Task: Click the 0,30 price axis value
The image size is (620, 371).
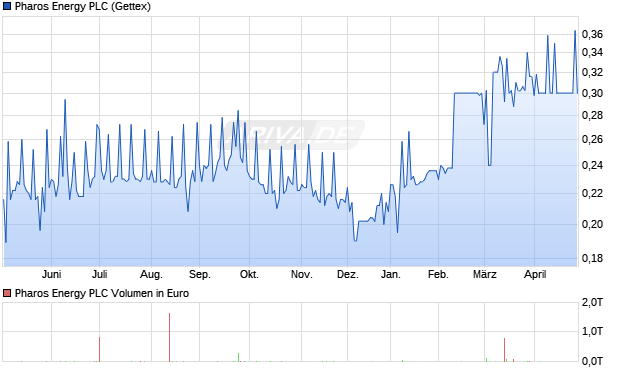Action: [x=592, y=93]
